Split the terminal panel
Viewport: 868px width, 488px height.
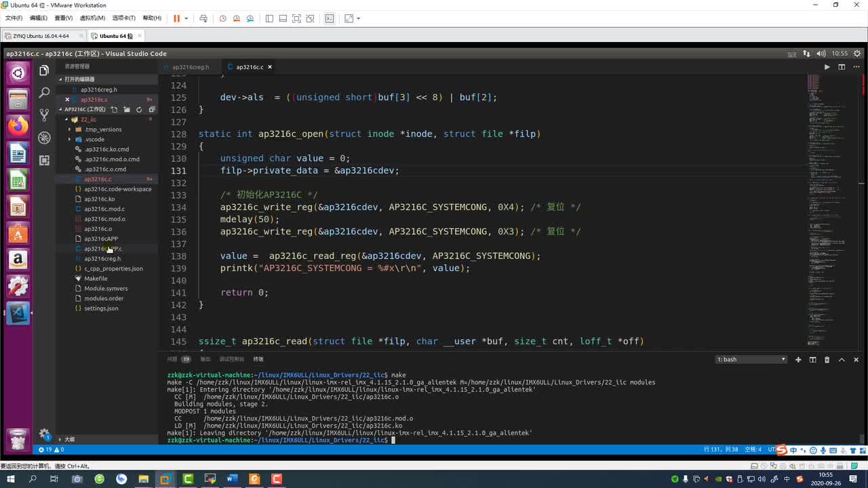tap(812, 359)
